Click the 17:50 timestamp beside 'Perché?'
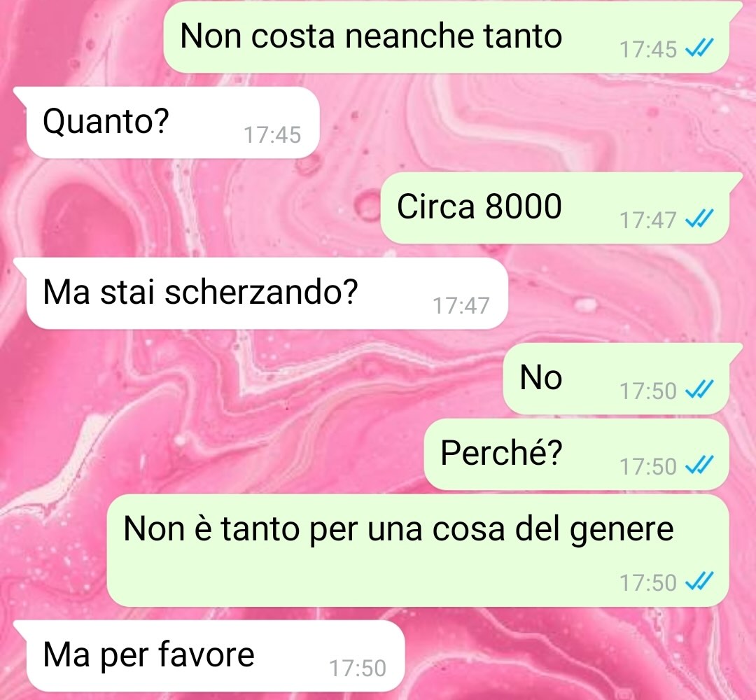The width and height of the screenshot is (756, 700). pyautogui.click(x=648, y=467)
